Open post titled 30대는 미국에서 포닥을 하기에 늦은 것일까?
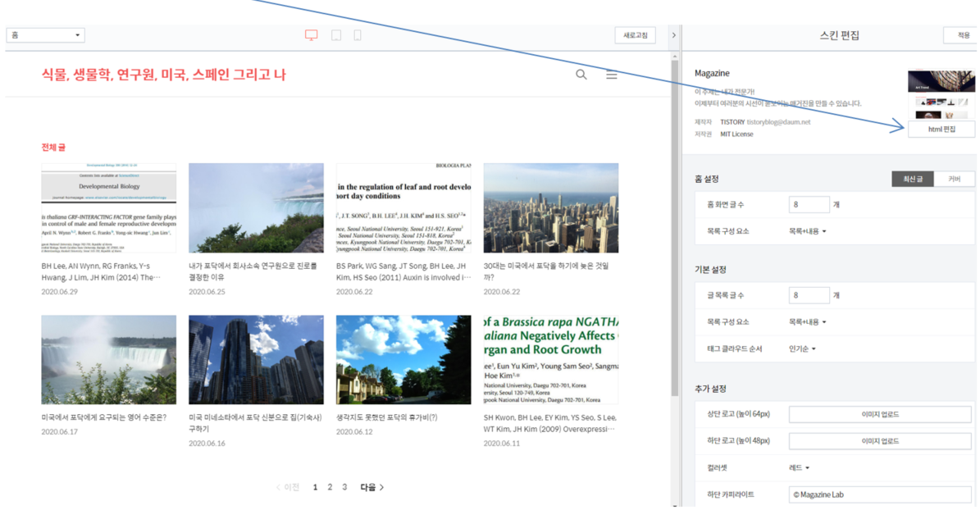This screenshot has height=510, width=980. point(546,271)
